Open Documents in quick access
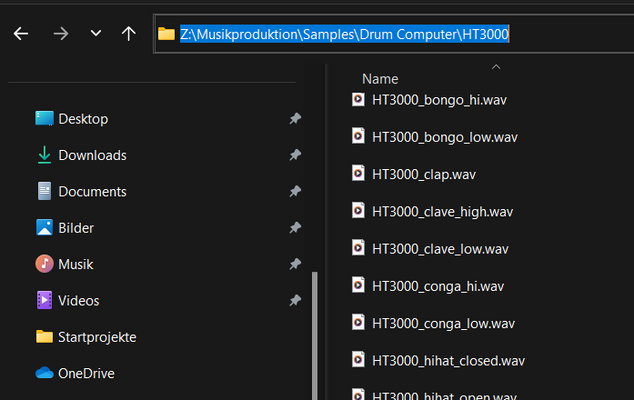This screenshot has width=634, height=400. pos(82,192)
